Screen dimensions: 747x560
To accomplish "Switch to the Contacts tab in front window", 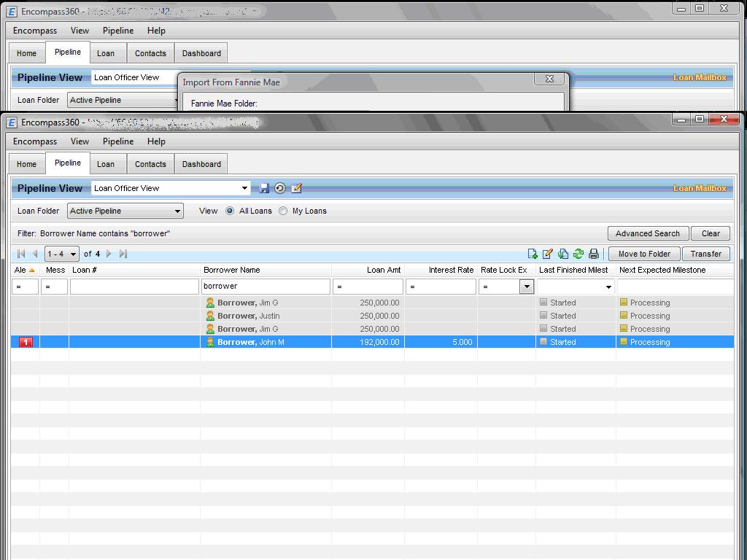I will coord(150,164).
